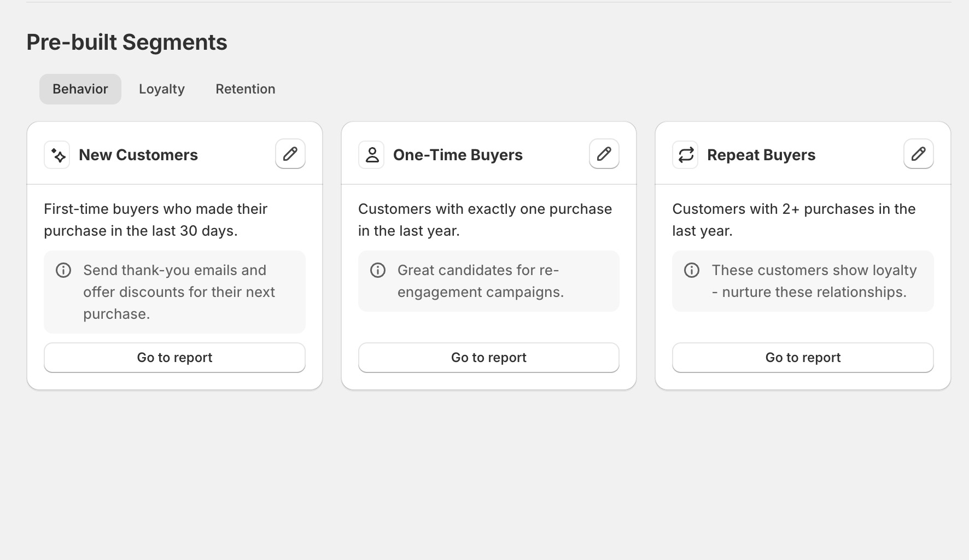
Task: Switch to the Retention tab
Action: click(245, 89)
